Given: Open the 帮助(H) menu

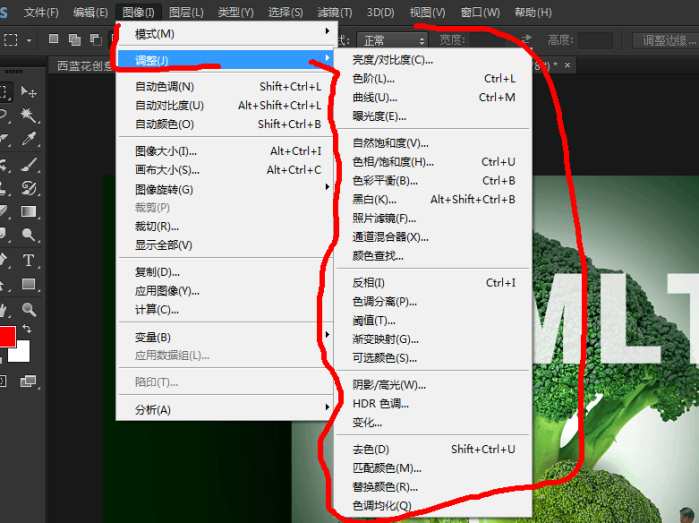Looking at the screenshot, I should click(x=533, y=12).
